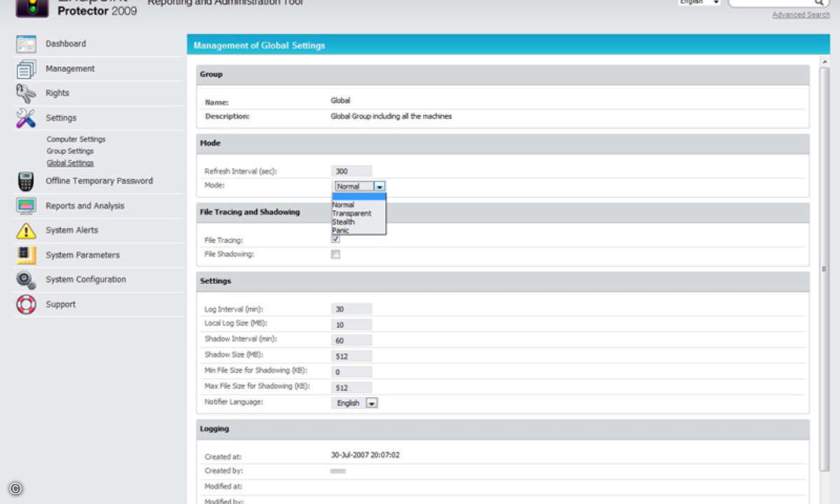Click the System Alerts warning triangle icon
Viewport: 840px width, 504px height.
tap(26, 230)
